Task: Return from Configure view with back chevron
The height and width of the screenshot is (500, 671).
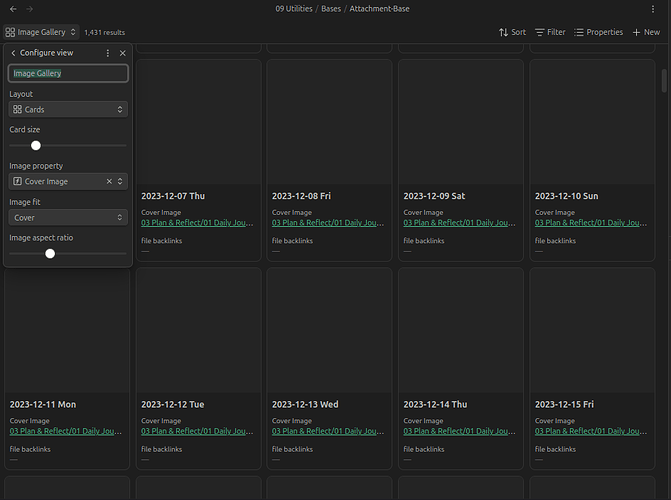Action: coord(13,53)
